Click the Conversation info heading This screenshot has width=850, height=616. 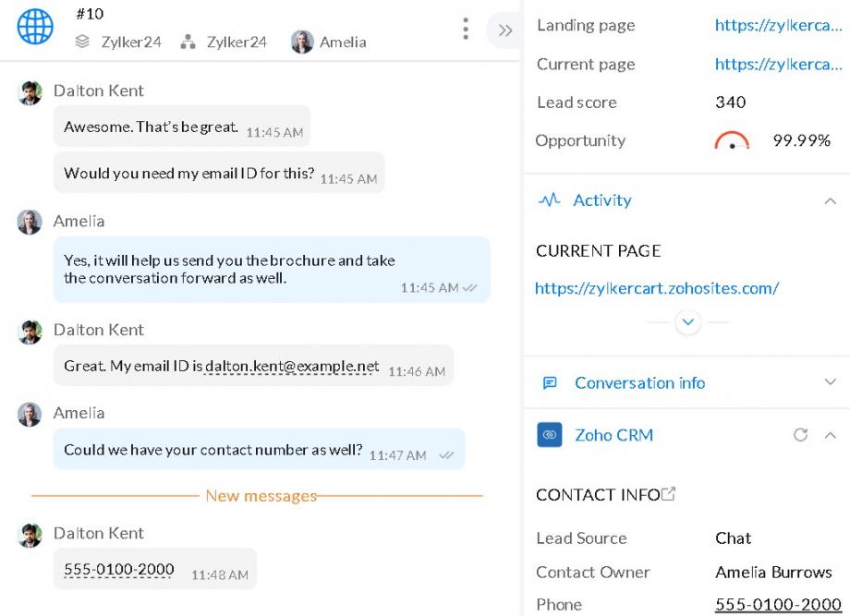[639, 383]
